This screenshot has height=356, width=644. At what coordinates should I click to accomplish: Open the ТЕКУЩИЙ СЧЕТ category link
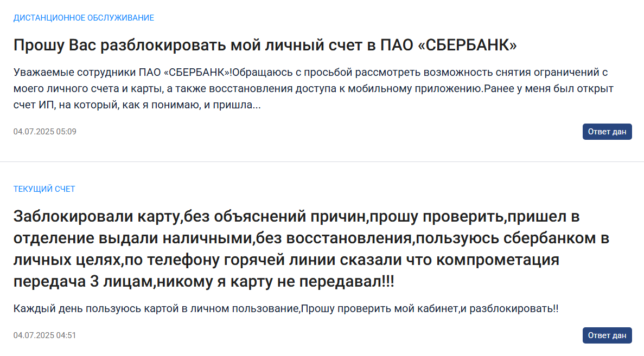(x=44, y=189)
